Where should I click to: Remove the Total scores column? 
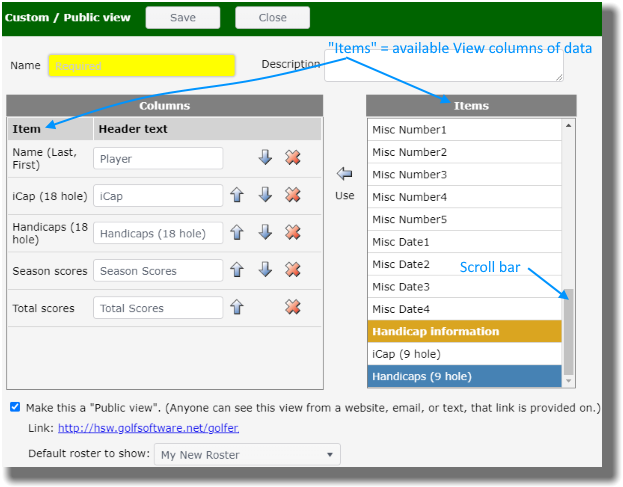[293, 307]
